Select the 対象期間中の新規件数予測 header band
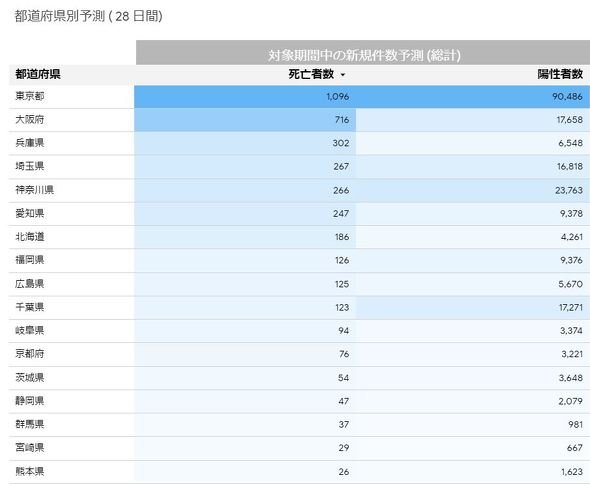 [363, 53]
